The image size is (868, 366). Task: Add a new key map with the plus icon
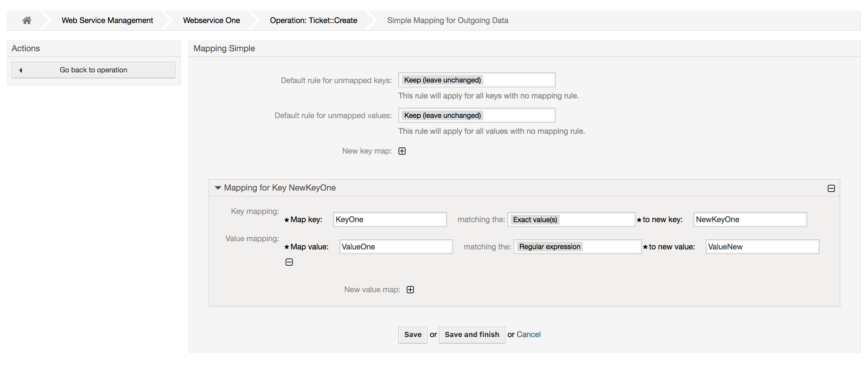[402, 151]
